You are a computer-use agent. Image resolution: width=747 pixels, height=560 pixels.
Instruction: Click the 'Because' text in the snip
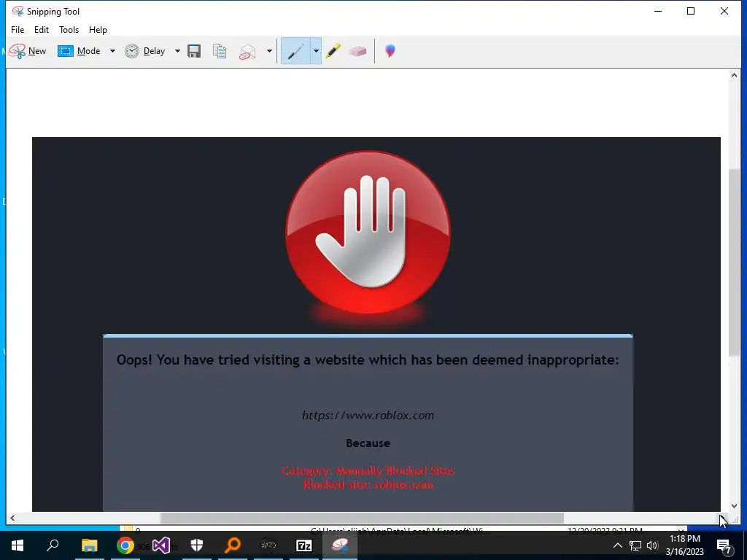click(x=368, y=443)
